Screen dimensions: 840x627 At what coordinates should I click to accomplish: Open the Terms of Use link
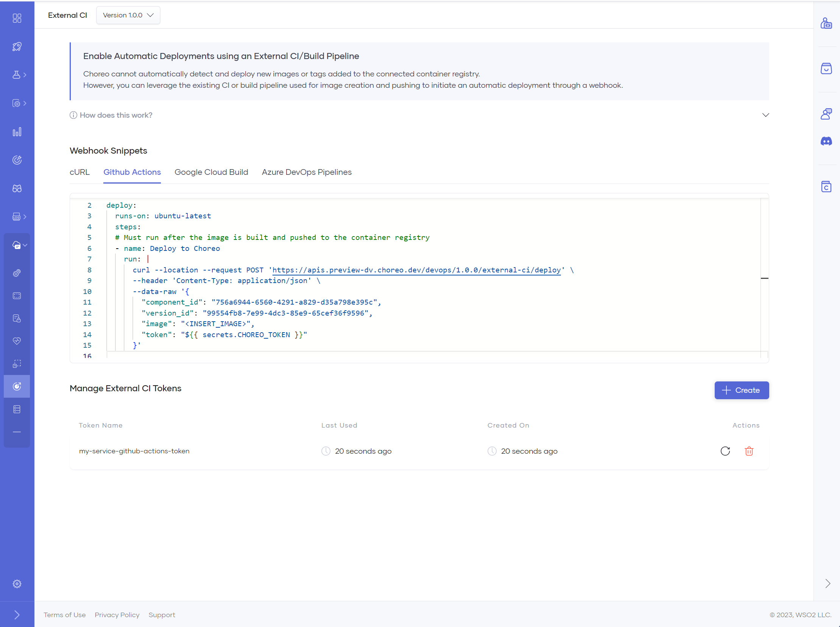click(65, 615)
